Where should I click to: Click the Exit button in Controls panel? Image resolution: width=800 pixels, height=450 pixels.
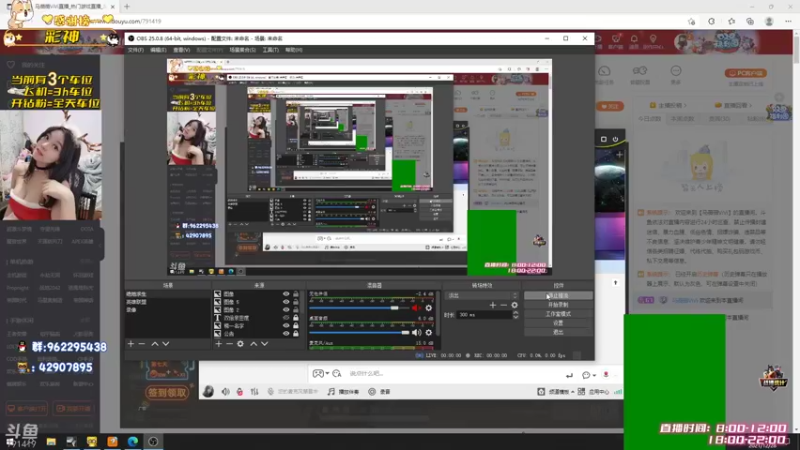click(x=558, y=332)
